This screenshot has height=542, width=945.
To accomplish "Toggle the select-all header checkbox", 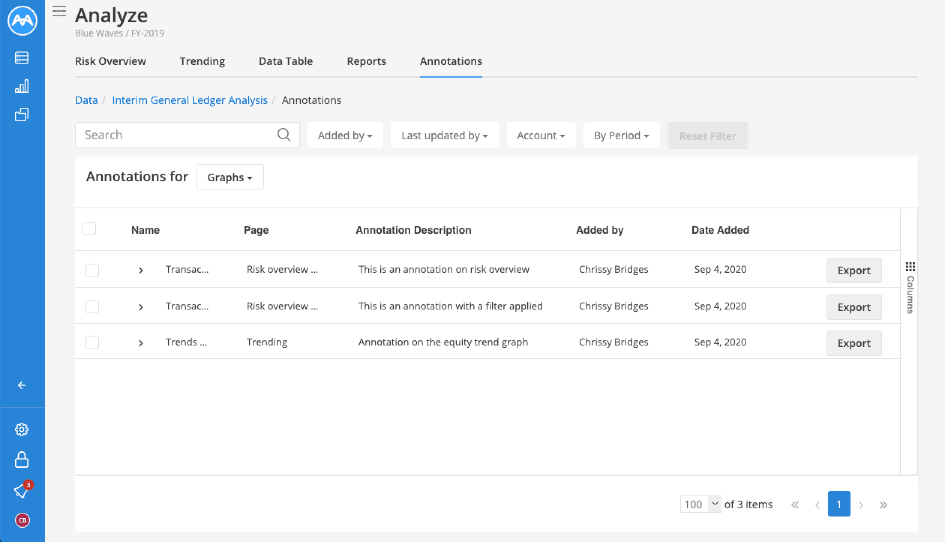I will pyautogui.click(x=89, y=228).
